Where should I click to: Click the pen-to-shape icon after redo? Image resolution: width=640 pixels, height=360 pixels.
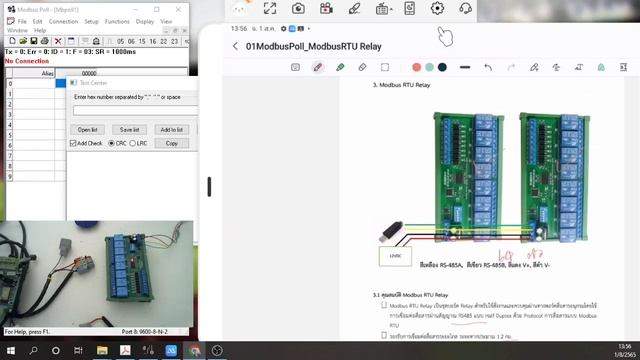pos(534,67)
